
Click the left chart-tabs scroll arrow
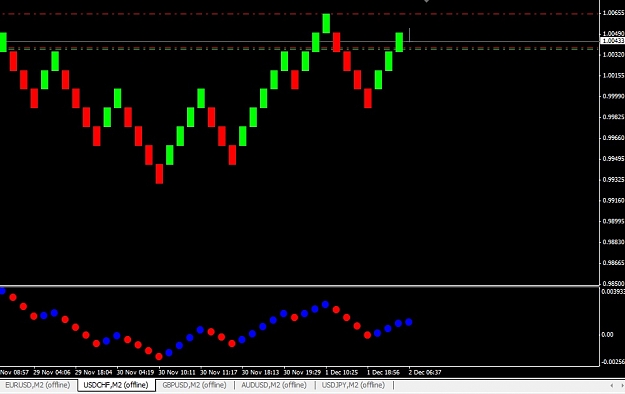[x=612, y=386]
